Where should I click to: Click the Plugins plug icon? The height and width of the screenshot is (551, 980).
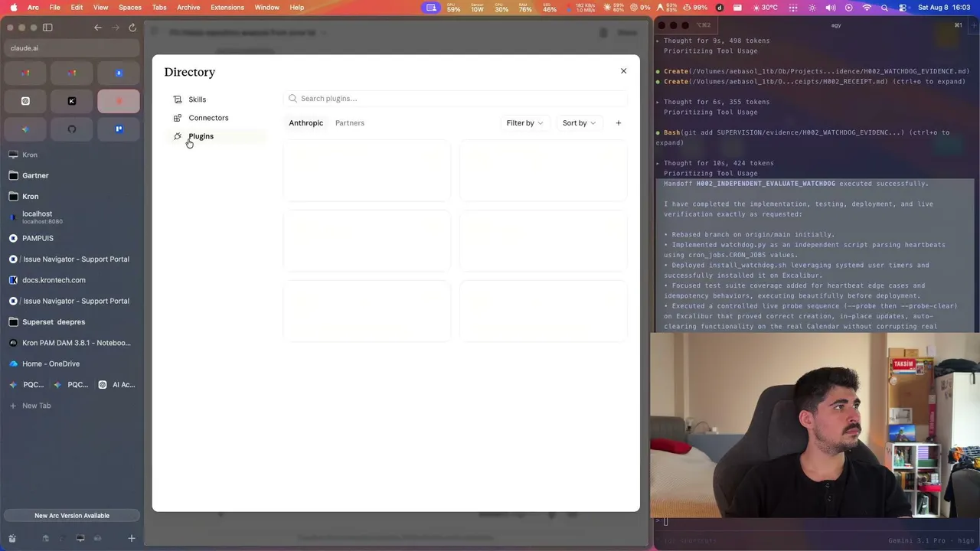[178, 136]
